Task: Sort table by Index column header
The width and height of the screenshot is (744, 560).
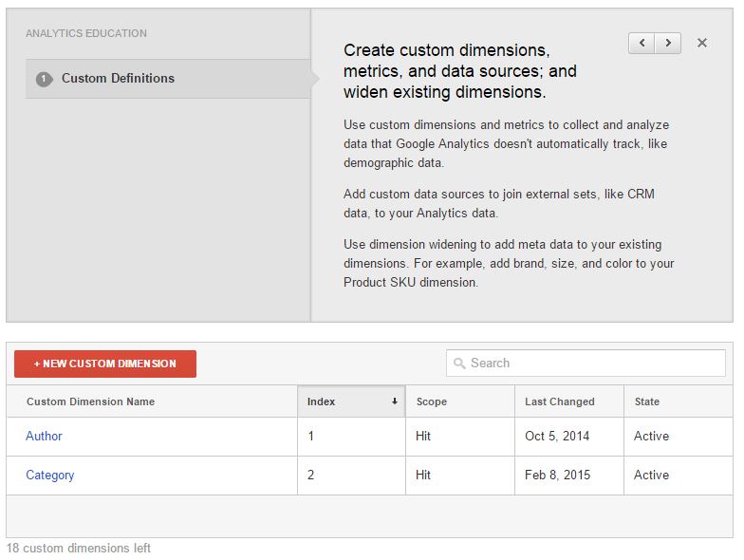Action: click(322, 401)
